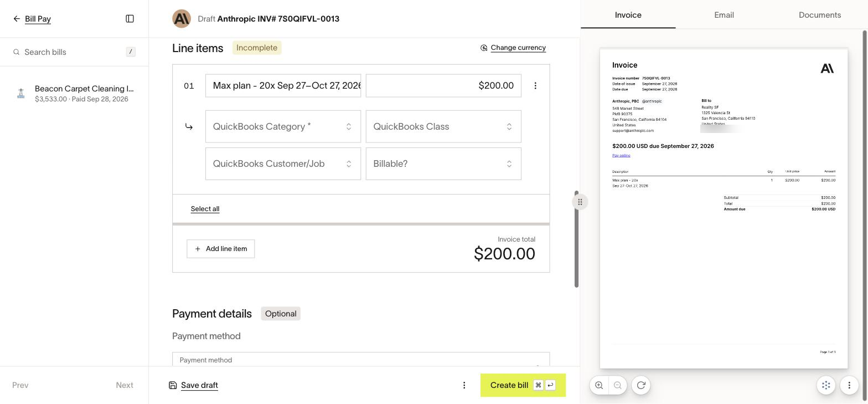The width and height of the screenshot is (868, 404).
Task: Click the search magnifier icon
Action: (17, 52)
